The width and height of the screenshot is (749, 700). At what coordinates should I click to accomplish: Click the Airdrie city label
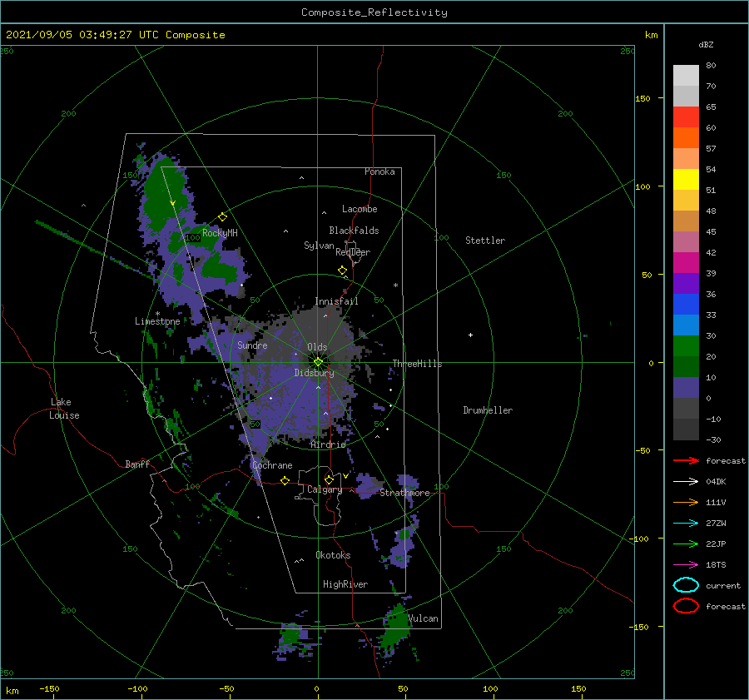tap(328, 444)
